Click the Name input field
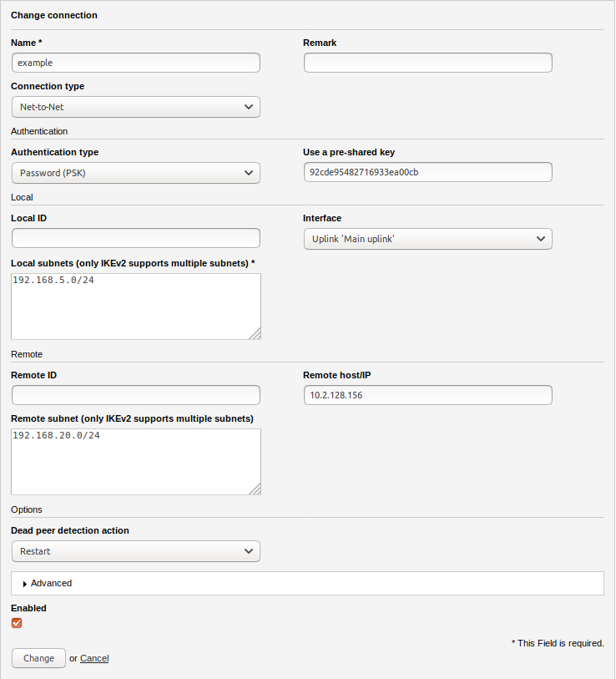 pyautogui.click(x=135, y=63)
